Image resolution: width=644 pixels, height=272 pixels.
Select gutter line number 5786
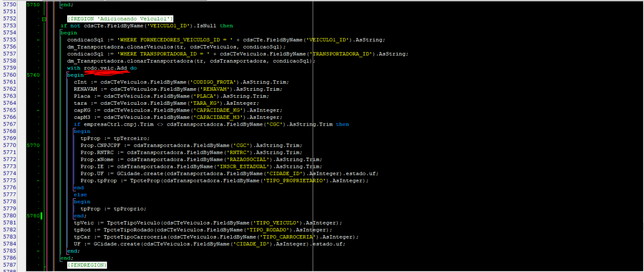click(x=9, y=258)
